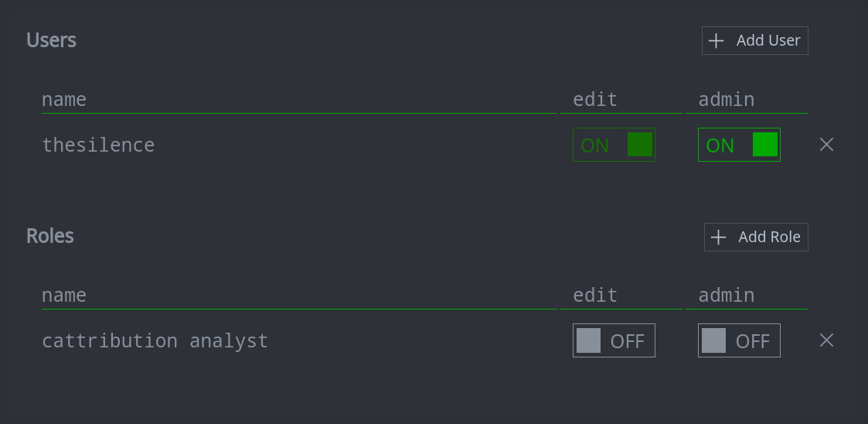Click the plus icon beside Add Role

(x=719, y=238)
